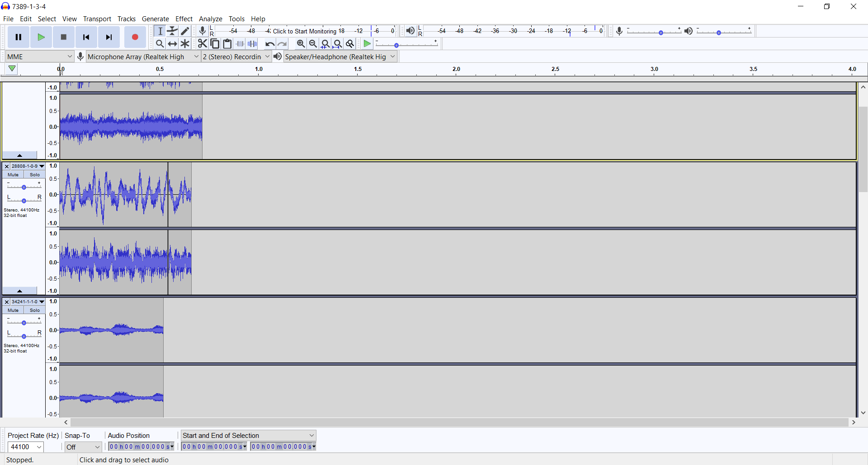Click the Zoom Toggle icon
Viewport: 868px width, 465px height.
click(350, 44)
